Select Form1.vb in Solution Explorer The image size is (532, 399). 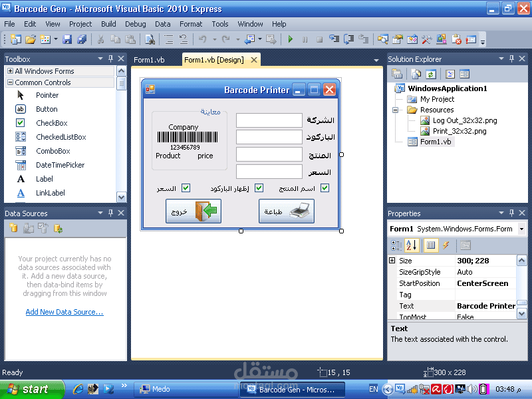[436, 142]
